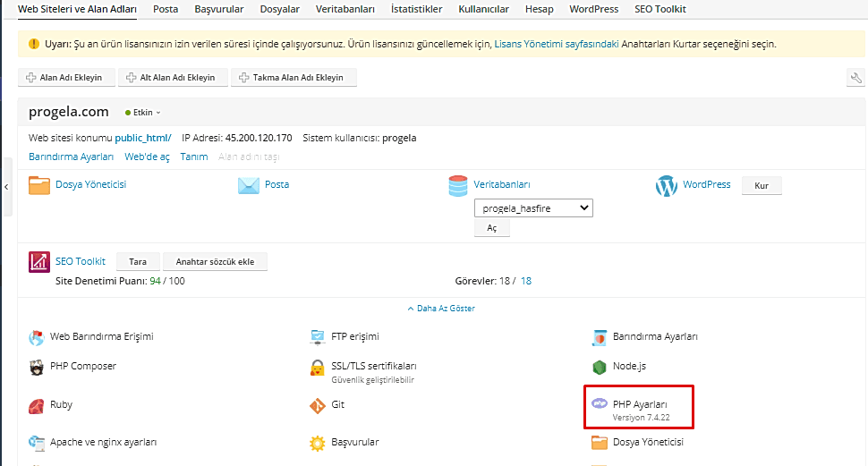Screen dimensions: 868x466
Task: Click the PHP Composer icon
Action: pyautogui.click(x=37, y=367)
